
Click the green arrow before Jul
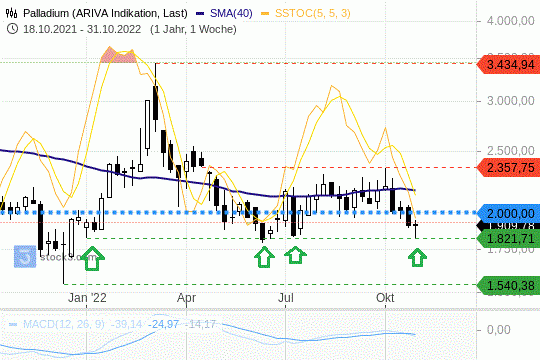[264, 257]
